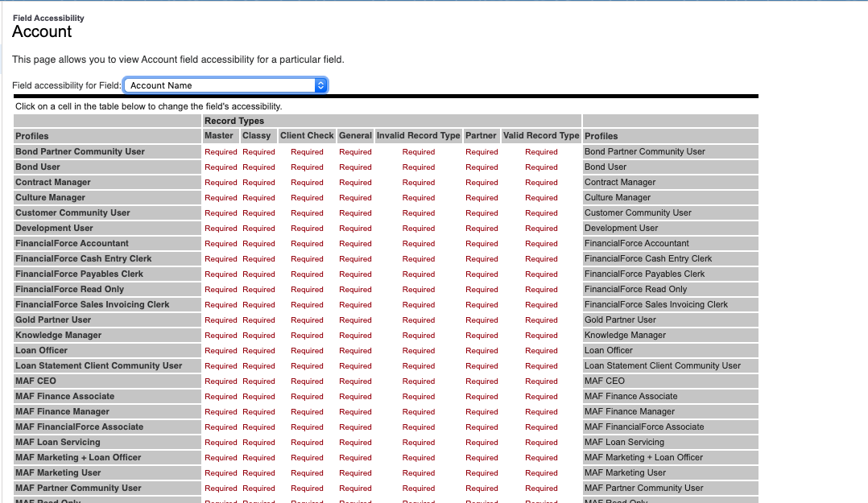Click Client Check Required cell for Contract Manager
This screenshot has height=503, width=868.
(x=308, y=183)
